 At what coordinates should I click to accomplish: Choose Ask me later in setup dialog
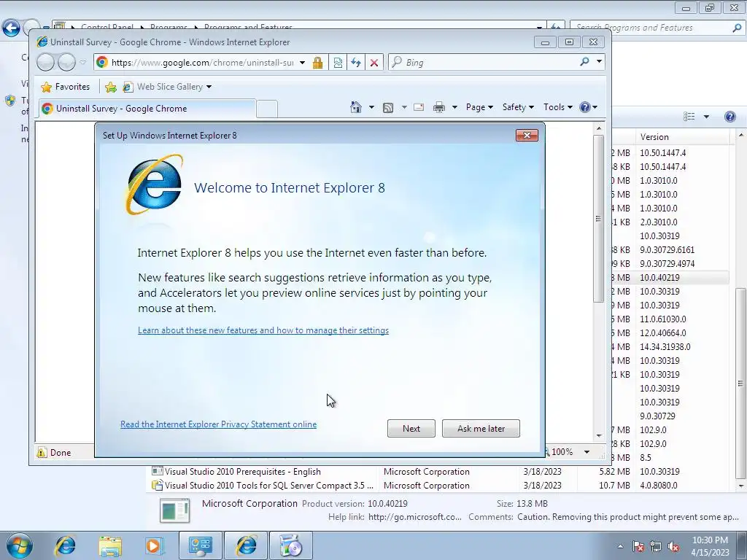(481, 428)
